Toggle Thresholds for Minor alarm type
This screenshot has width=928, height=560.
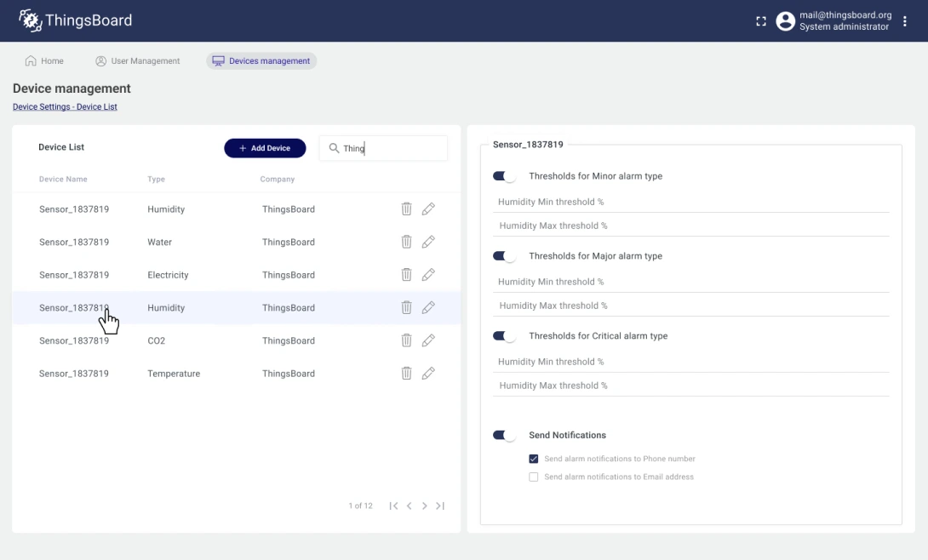(x=504, y=176)
